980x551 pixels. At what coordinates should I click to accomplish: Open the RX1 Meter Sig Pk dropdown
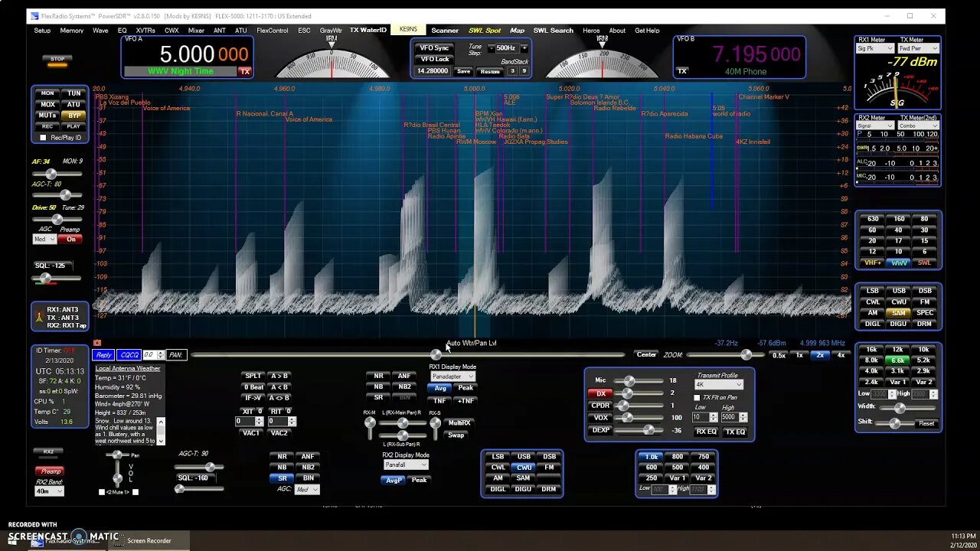[x=875, y=48]
